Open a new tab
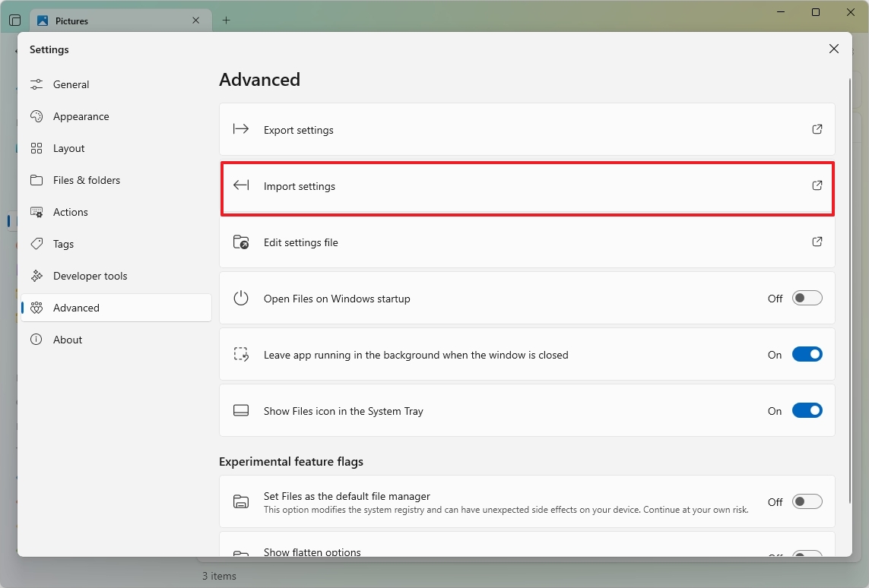869x588 pixels. (x=226, y=21)
